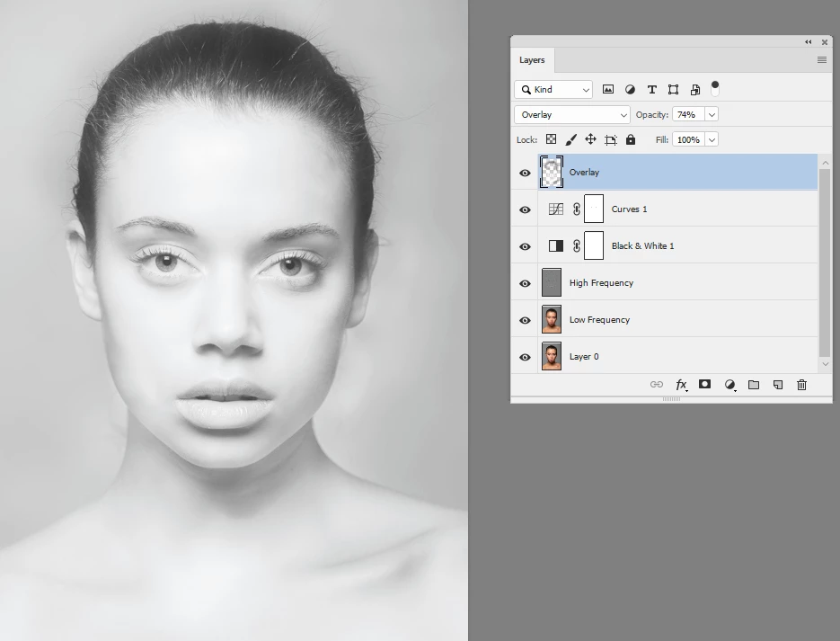Filter layers by pixel layer kind
Viewport: 840px width, 641px height.
[x=607, y=90]
